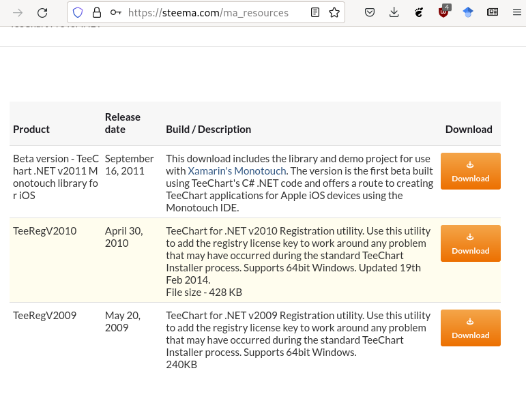The width and height of the screenshot is (526, 420).
Task: Reload the page with refresh icon
Action: (x=42, y=13)
